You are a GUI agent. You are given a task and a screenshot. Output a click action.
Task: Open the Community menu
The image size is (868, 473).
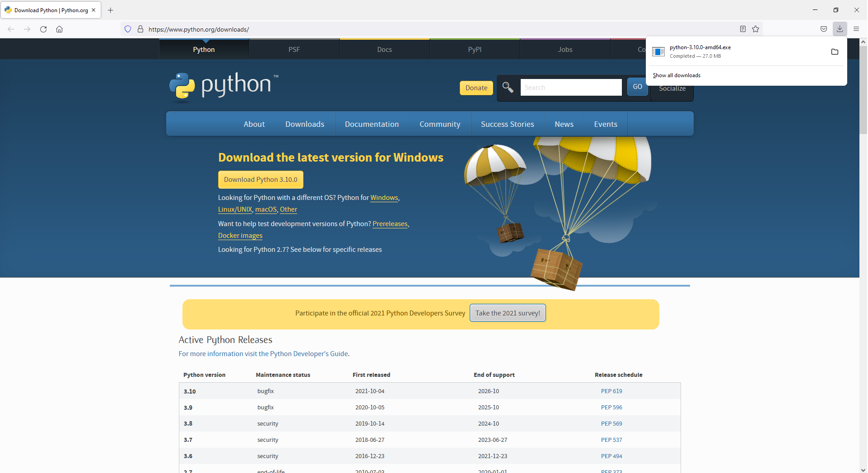coord(440,124)
